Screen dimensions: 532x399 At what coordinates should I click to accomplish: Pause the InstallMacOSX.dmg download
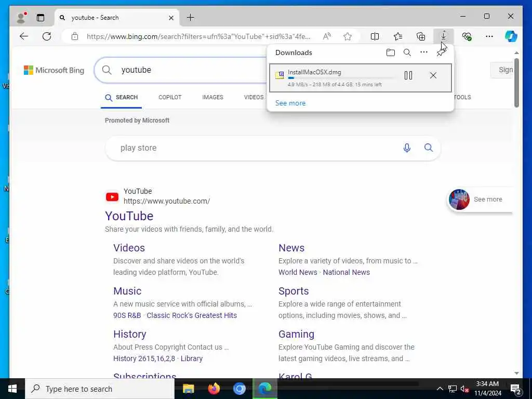408,75
